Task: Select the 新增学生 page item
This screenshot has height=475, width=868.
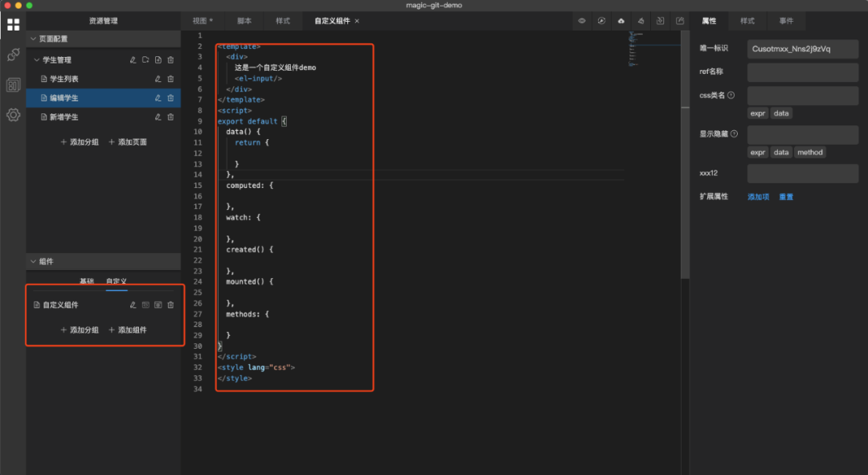Action: click(x=104, y=117)
